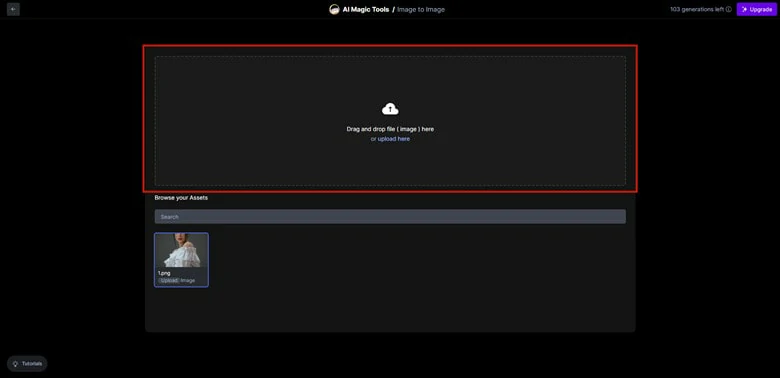Image resolution: width=780 pixels, height=378 pixels.
Task: Click the cloud upload icon
Action: (x=390, y=109)
